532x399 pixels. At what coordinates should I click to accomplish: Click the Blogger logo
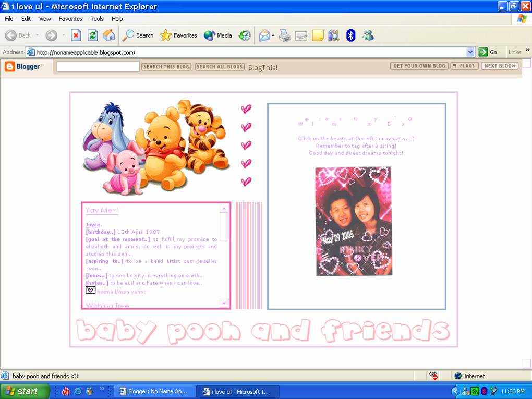coord(24,67)
